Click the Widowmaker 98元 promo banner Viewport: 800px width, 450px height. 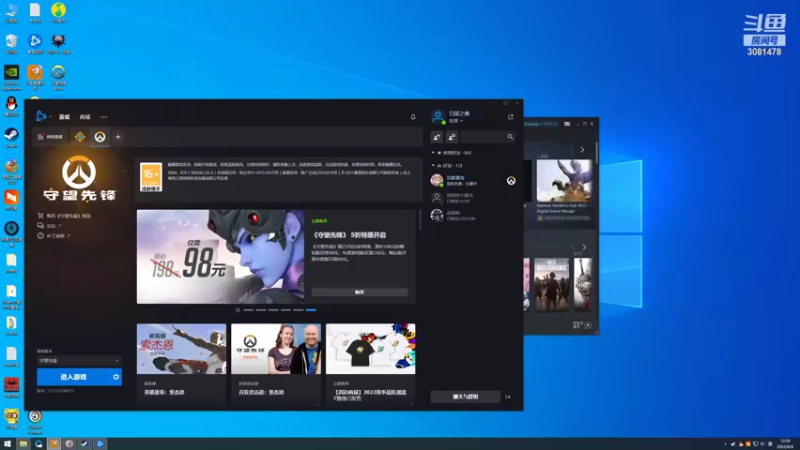click(220, 257)
